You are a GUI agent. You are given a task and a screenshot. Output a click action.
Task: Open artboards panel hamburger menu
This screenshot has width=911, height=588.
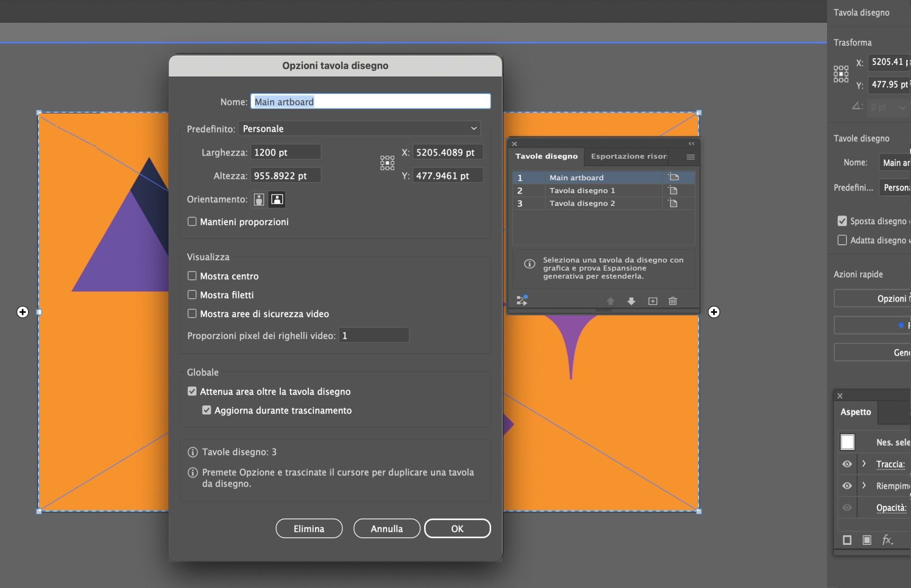[690, 157]
